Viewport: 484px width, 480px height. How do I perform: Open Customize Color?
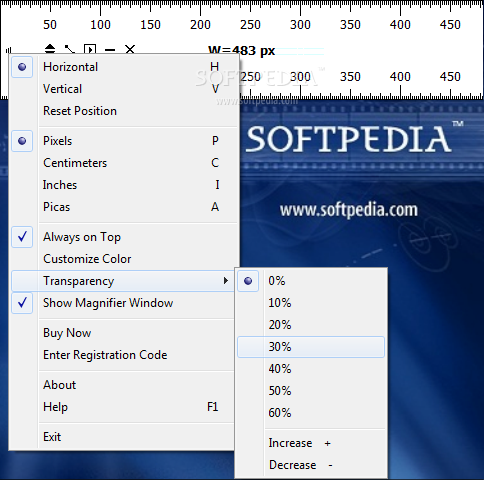coord(124,259)
